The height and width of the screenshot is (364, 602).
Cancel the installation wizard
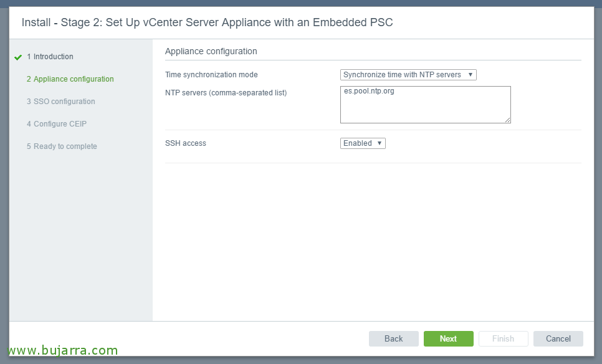(x=558, y=338)
